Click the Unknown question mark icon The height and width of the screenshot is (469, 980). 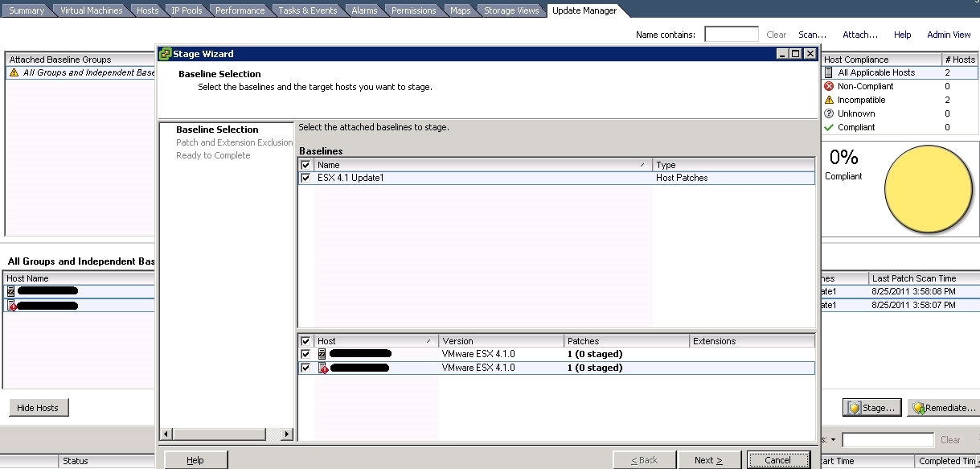click(829, 113)
